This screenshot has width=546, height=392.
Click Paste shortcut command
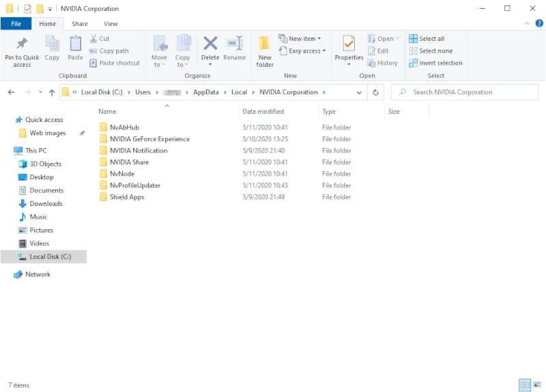(x=115, y=63)
